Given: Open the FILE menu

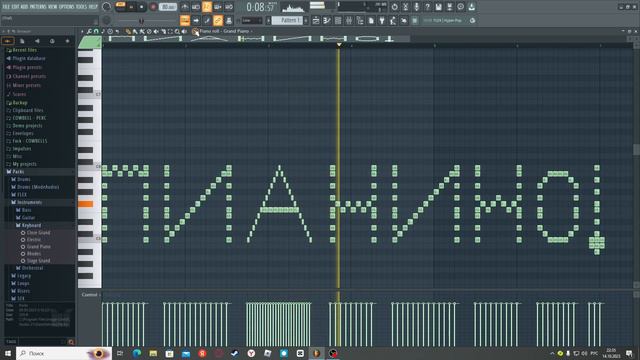Looking at the screenshot, I should pos(6,7).
